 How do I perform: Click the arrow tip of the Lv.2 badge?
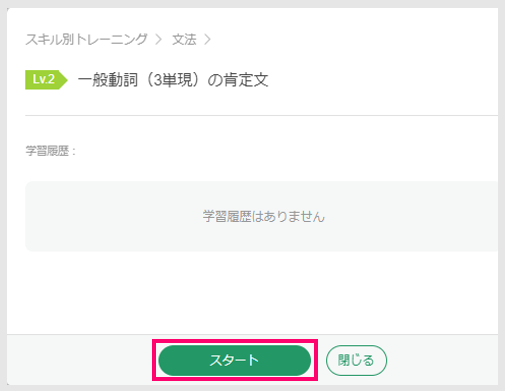[x=64, y=80]
